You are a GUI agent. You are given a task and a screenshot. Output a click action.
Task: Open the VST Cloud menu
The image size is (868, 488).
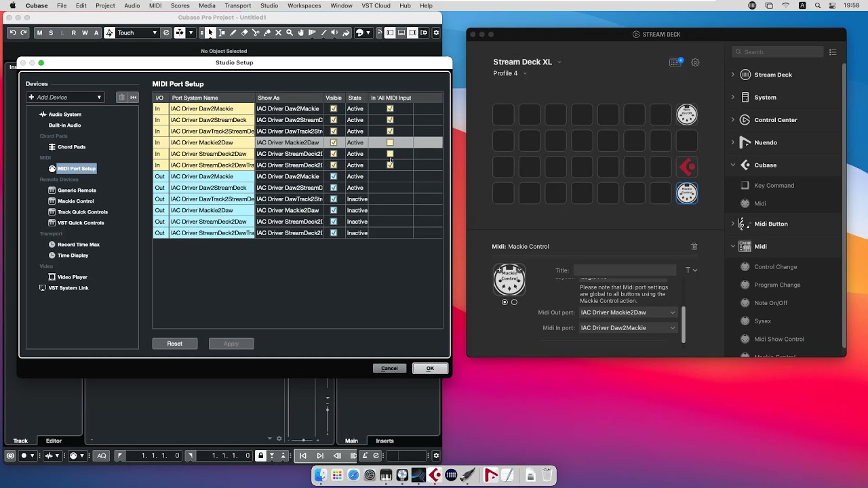pos(376,5)
